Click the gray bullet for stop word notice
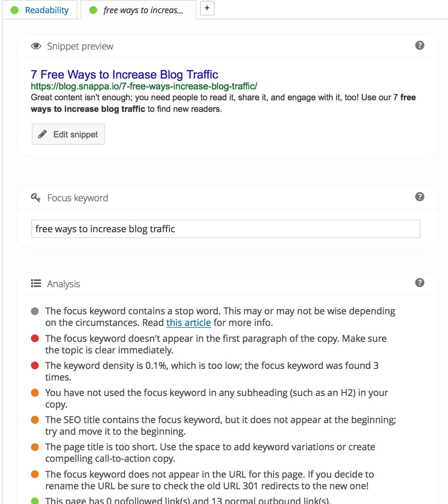 [x=35, y=311]
